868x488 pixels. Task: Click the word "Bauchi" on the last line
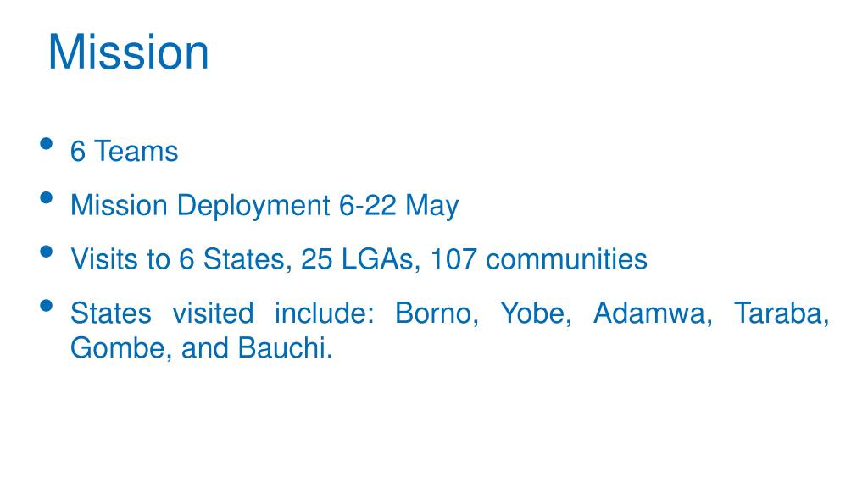285,348
